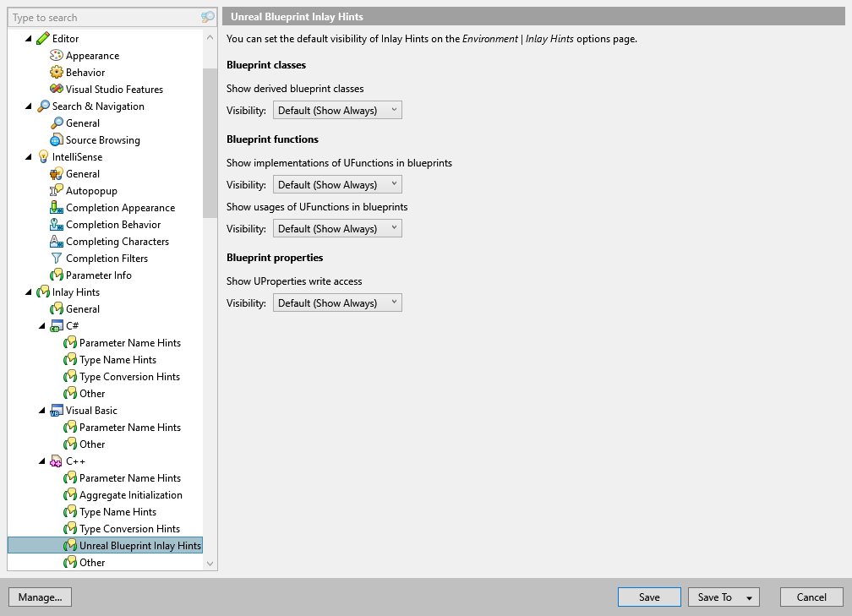Select Parameter Name Hints under C#

point(130,343)
